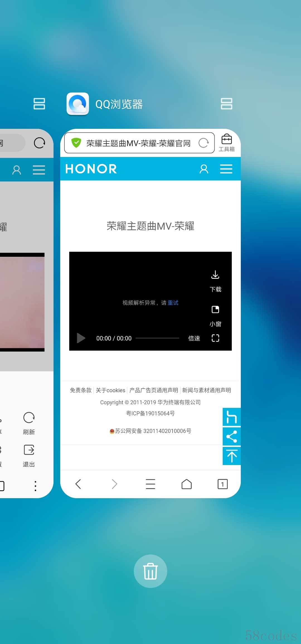Viewport: 301px width, 644px height.
Task: Tap the floating share icon
Action: 232,437
